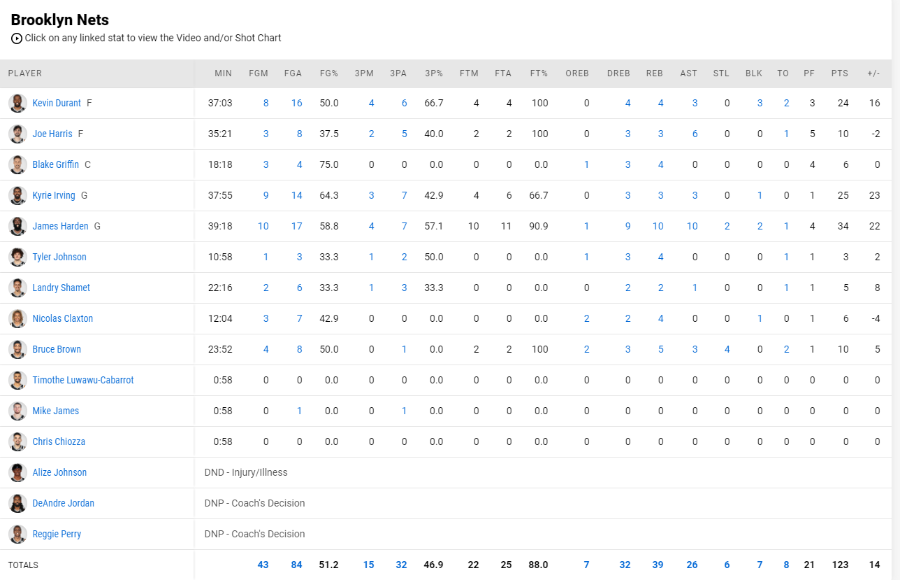Image resolution: width=900 pixels, height=580 pixels.
Task: Click James Harden's player headshot
Action: click(18, 226)
